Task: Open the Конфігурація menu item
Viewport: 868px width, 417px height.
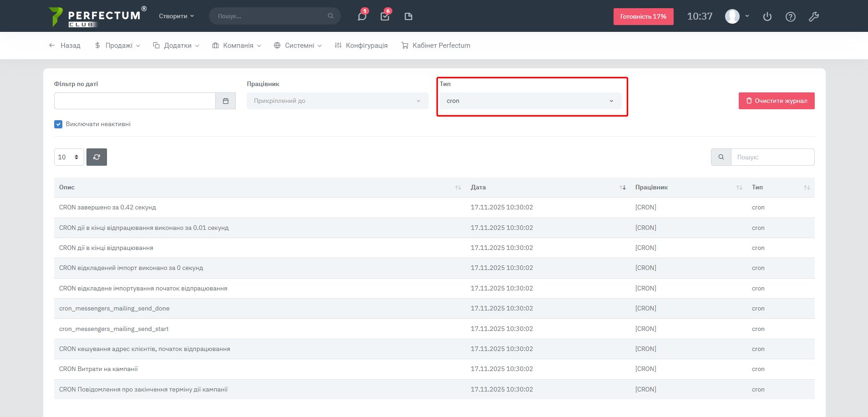Action: click(x=361, y=46)
